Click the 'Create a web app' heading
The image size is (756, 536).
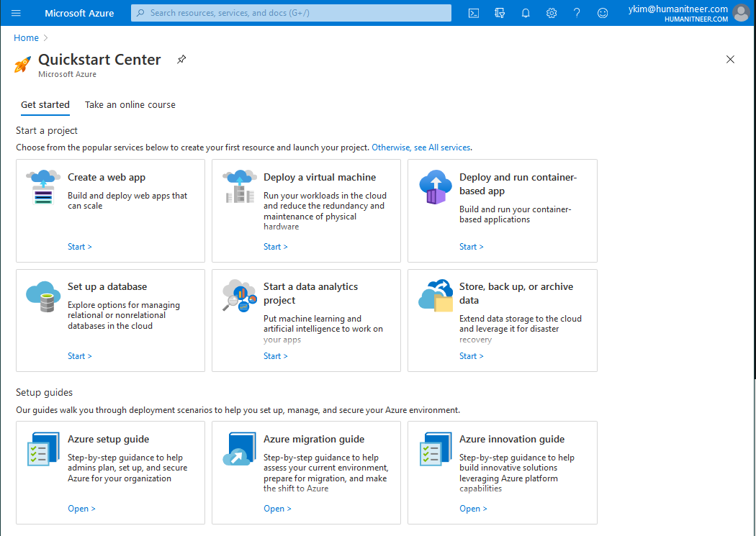[x=107, y=177]
